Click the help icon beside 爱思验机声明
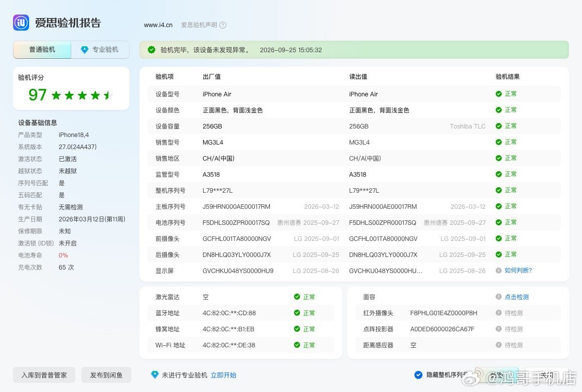The image size is (582, 392). (x=223, y=25)
